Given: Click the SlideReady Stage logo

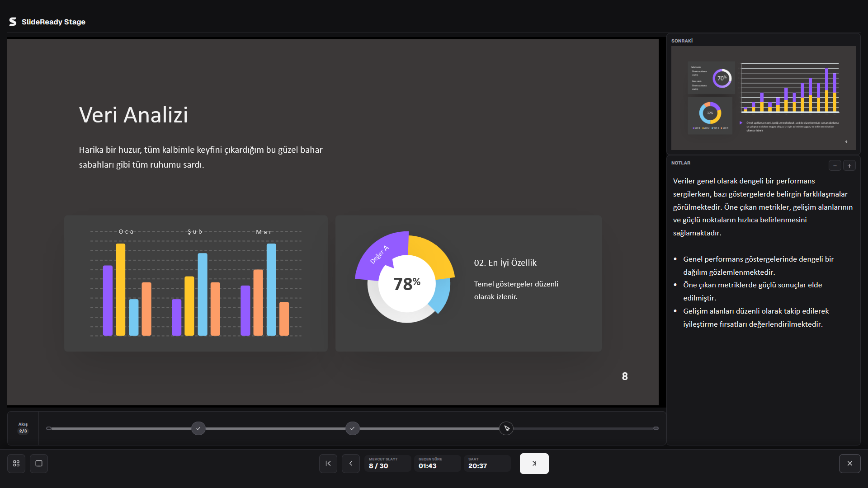Looking at the screenshot, I should click(47, 22).
